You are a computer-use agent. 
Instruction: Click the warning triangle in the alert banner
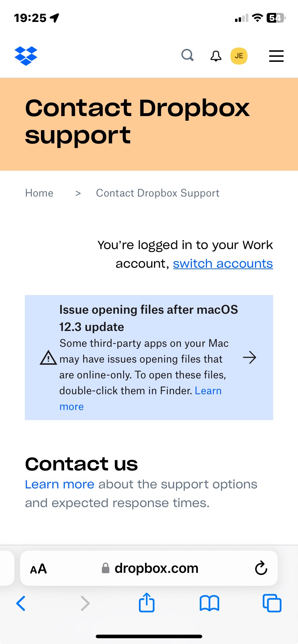48,358
